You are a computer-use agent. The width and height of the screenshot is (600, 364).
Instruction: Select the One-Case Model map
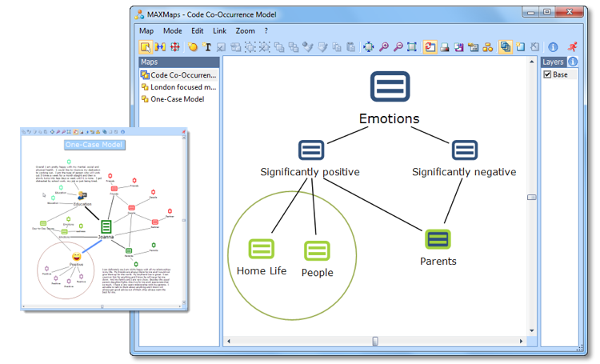[173, 99]
